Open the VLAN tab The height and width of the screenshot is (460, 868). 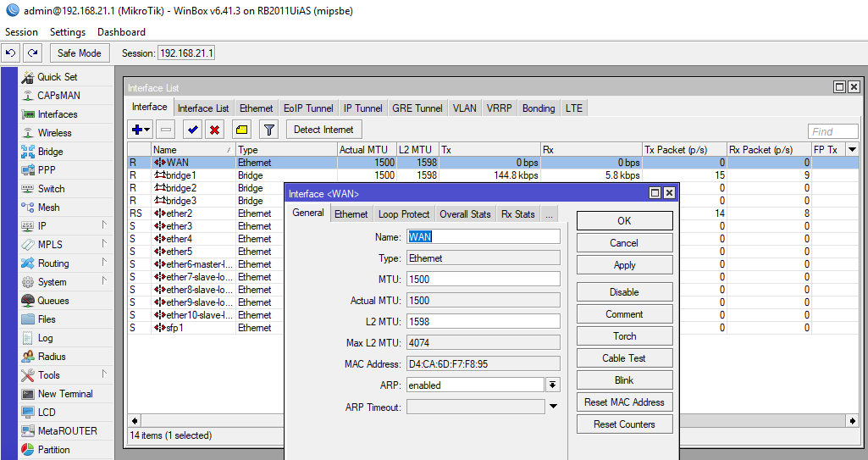464,108
